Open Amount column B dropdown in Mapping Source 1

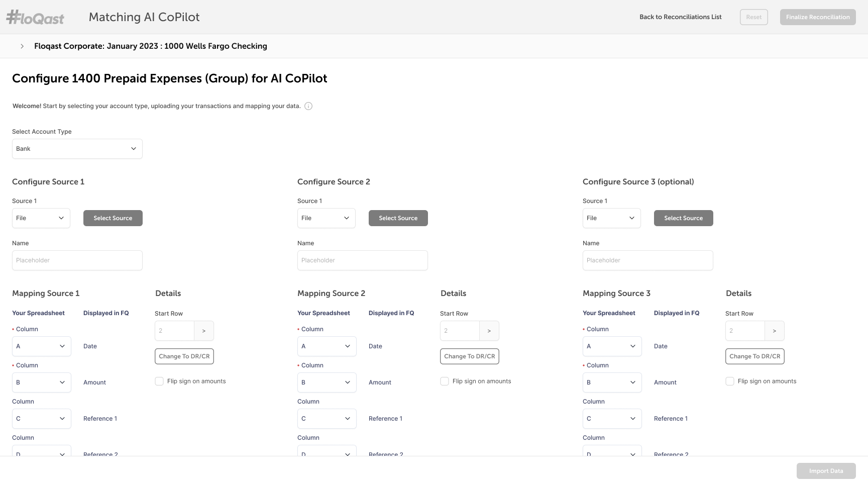coord(42,382)
